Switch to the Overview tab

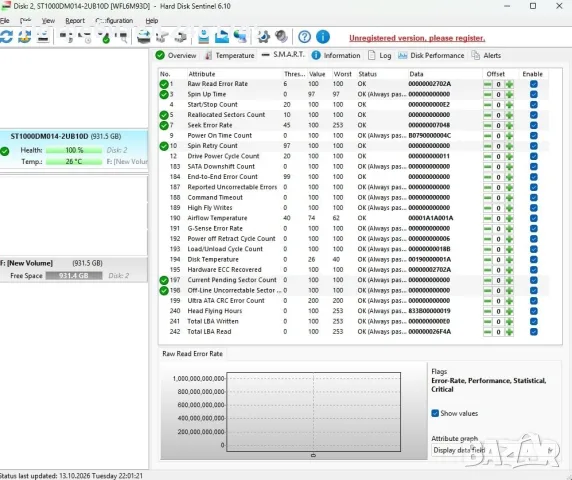tap(176, 55)
